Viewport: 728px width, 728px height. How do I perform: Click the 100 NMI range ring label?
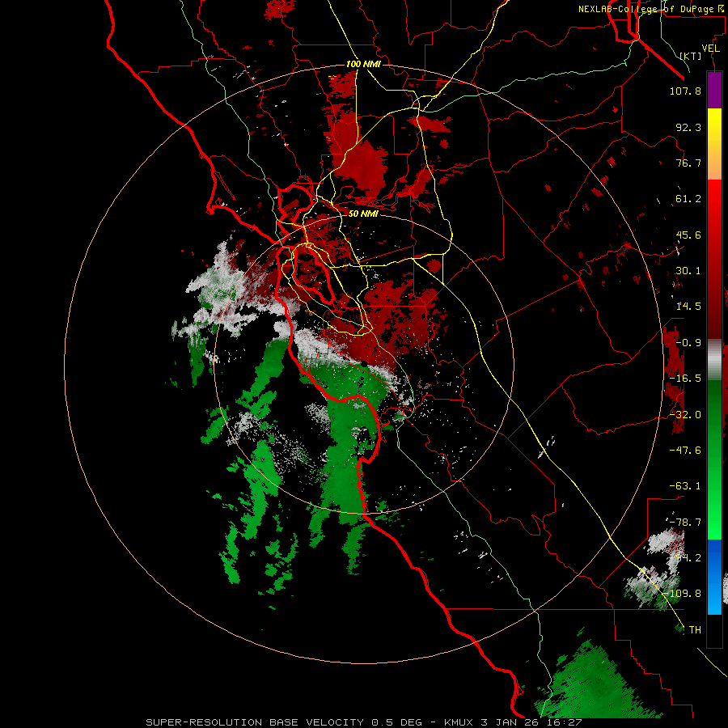coord(363,64)
